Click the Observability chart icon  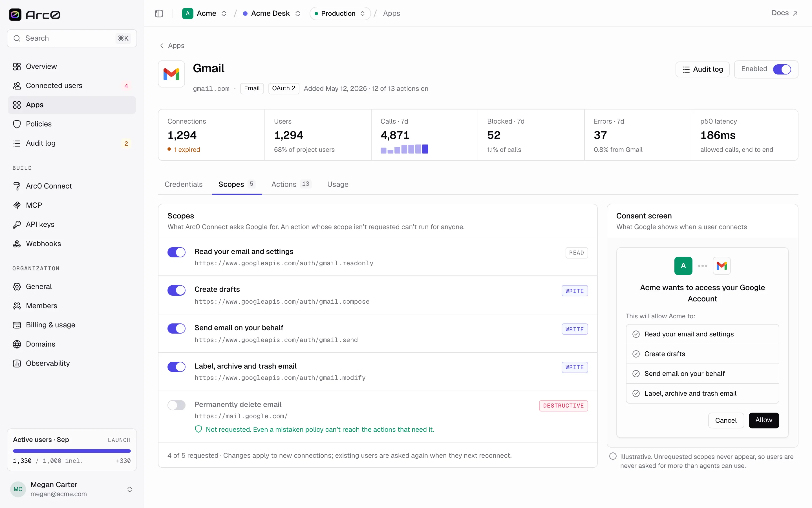(x=17, y=363)
